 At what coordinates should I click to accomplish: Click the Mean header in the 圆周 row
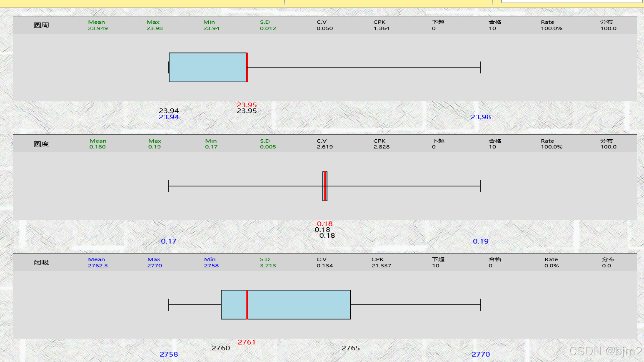click(x=97, y=22)
